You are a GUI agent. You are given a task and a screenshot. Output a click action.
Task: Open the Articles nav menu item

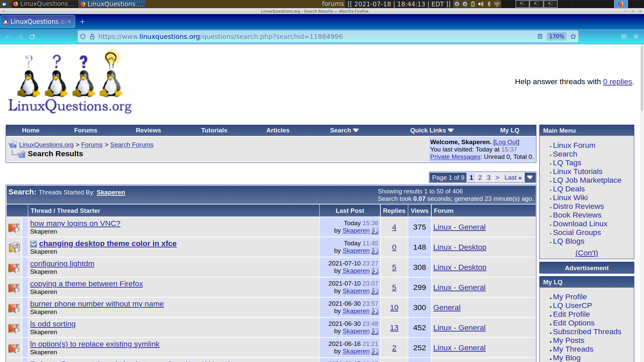pos(278,130)
